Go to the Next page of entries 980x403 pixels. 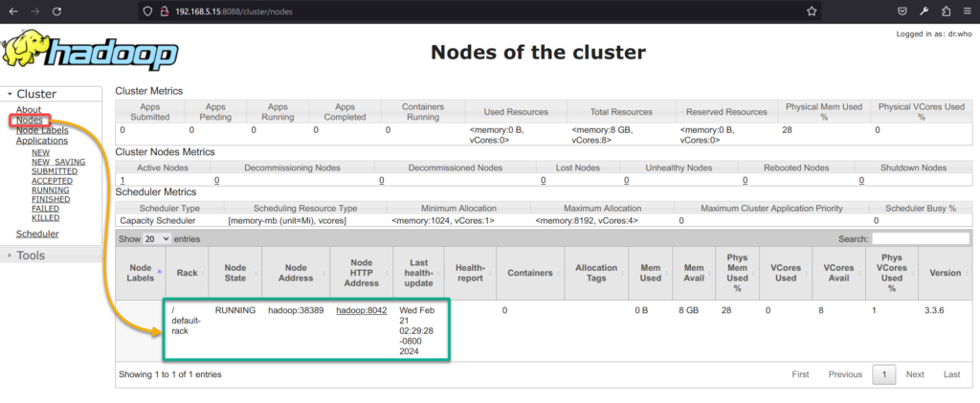pos(915,374)
